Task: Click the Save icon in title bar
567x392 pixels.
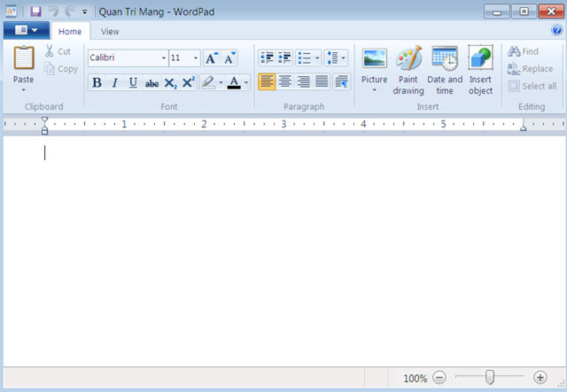Action: coord(35,12)
